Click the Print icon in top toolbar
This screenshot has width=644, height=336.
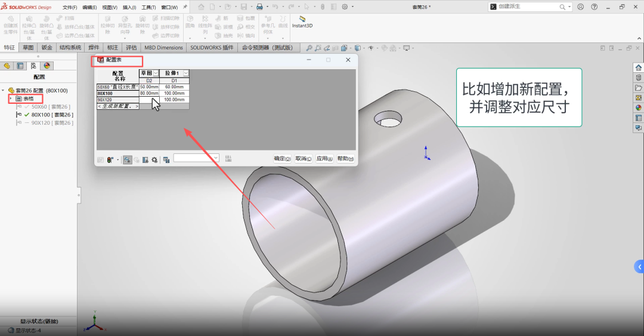[x=259, y=7]
